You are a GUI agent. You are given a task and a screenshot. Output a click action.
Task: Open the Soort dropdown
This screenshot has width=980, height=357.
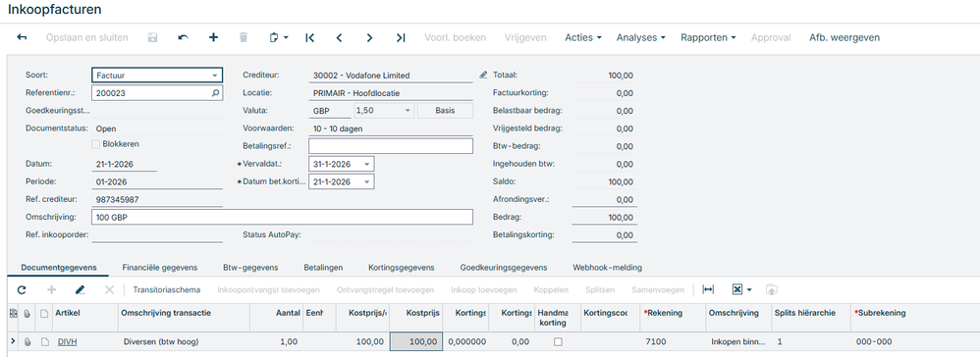pos(215,76)
